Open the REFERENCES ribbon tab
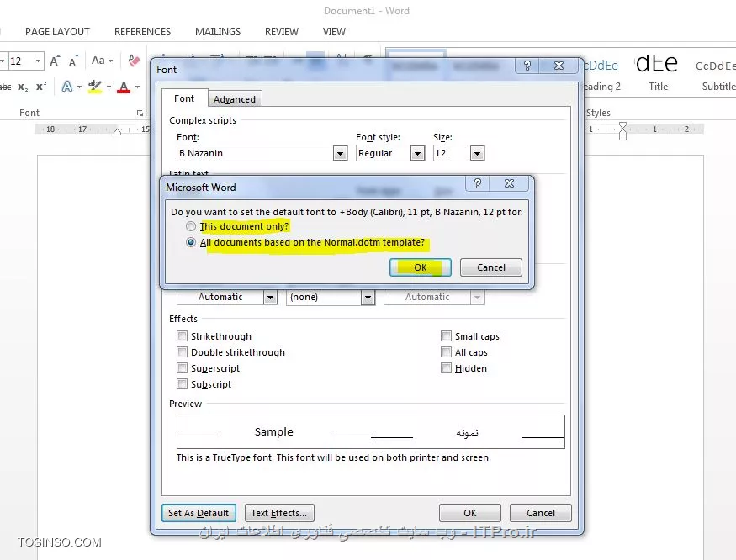Screen dimensions: 736x560 pyautogui.click(x=143, y=31)
